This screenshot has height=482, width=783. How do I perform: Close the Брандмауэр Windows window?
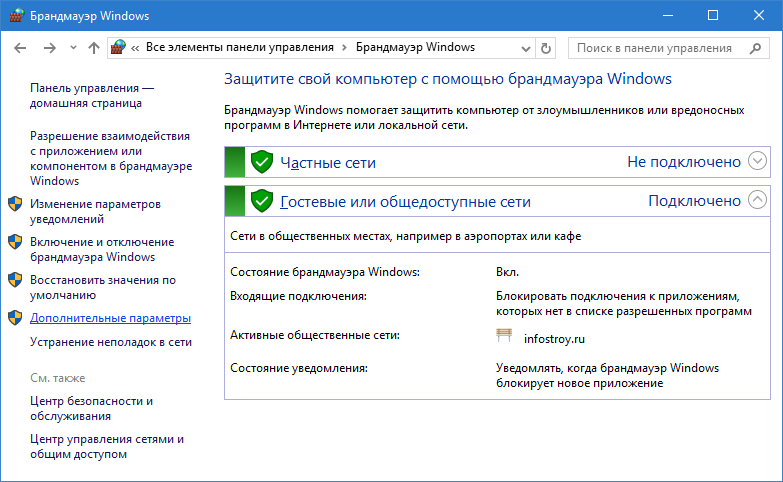759,15
